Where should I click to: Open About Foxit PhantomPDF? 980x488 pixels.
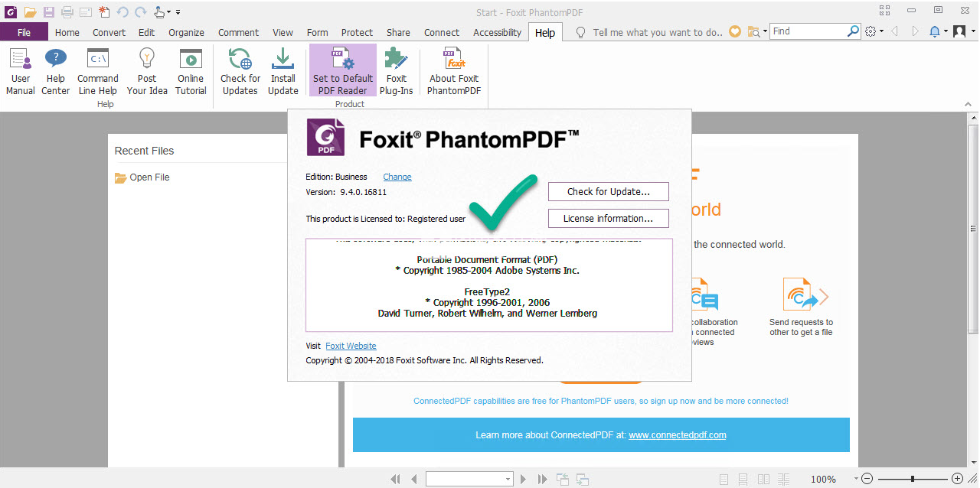pyautogui.click(x=454, y=71)
